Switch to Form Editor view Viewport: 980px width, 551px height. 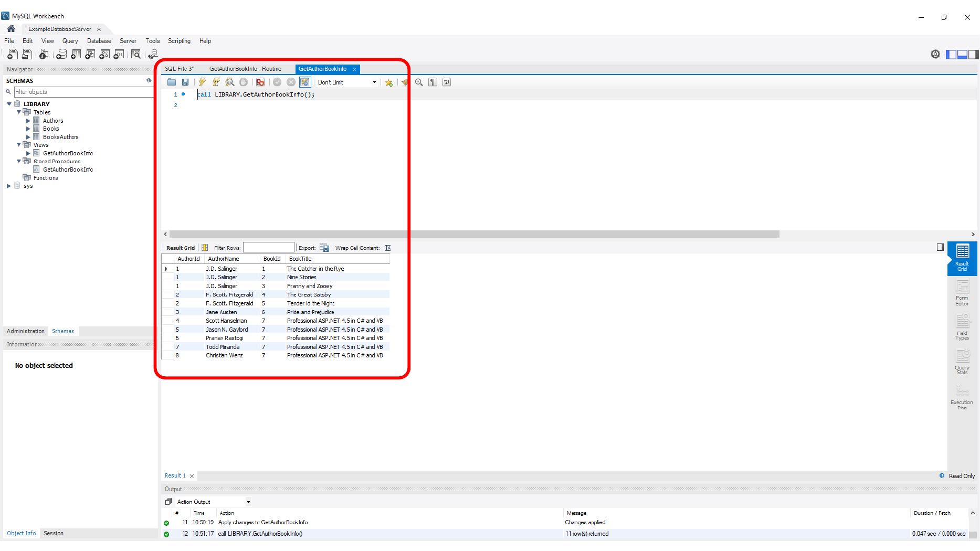[x=962, y=293]
